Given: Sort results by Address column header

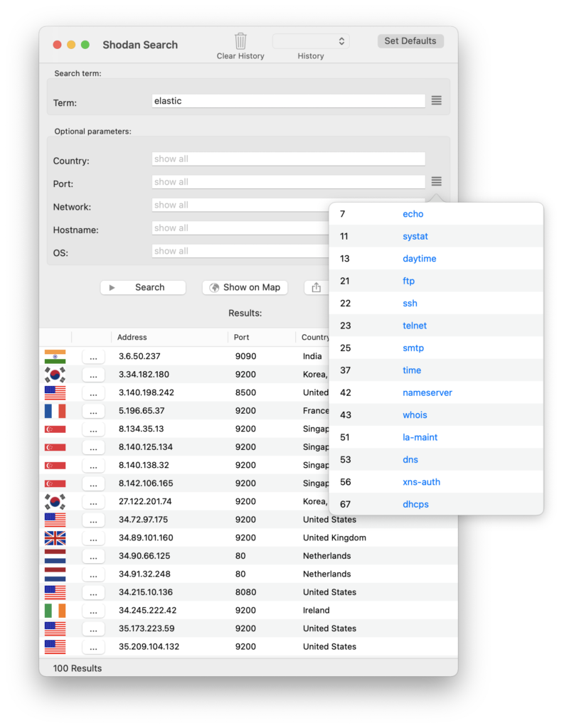Looking at the screenshot, I should (x=169, y=337).
